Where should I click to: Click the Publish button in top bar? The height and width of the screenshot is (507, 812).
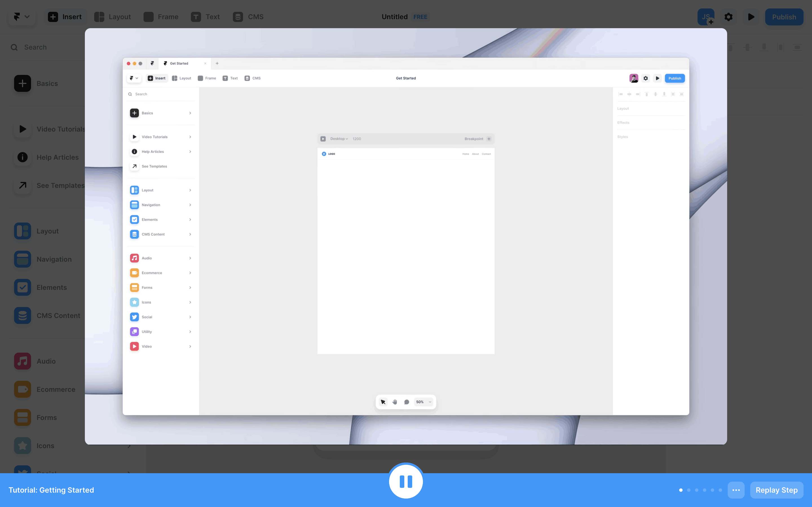point(784,17)
